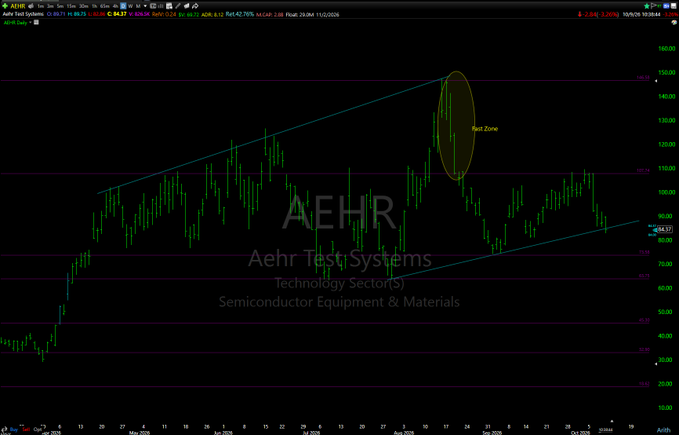679x435 pixels.
Task: Open the timeframe dropdown arrow
Action: (146, 6)
